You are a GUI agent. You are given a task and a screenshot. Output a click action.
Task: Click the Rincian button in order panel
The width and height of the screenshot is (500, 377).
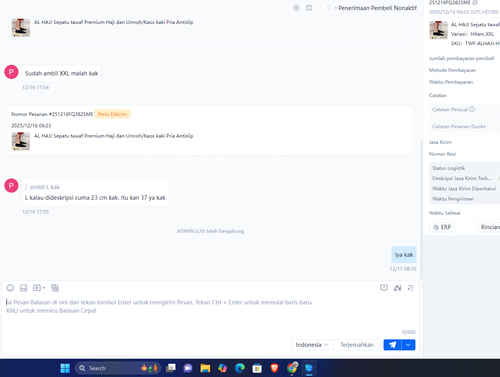[489, 227]
